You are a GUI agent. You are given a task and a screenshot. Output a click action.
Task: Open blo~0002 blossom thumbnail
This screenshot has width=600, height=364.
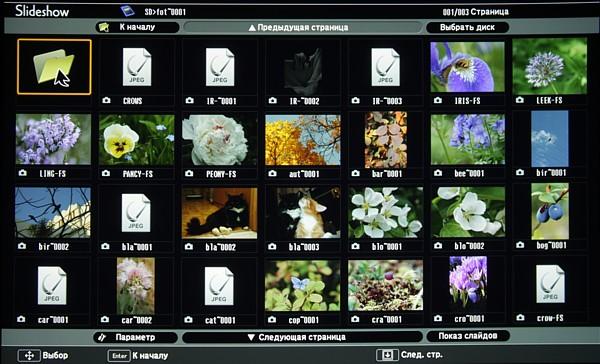tap(468, 212)
